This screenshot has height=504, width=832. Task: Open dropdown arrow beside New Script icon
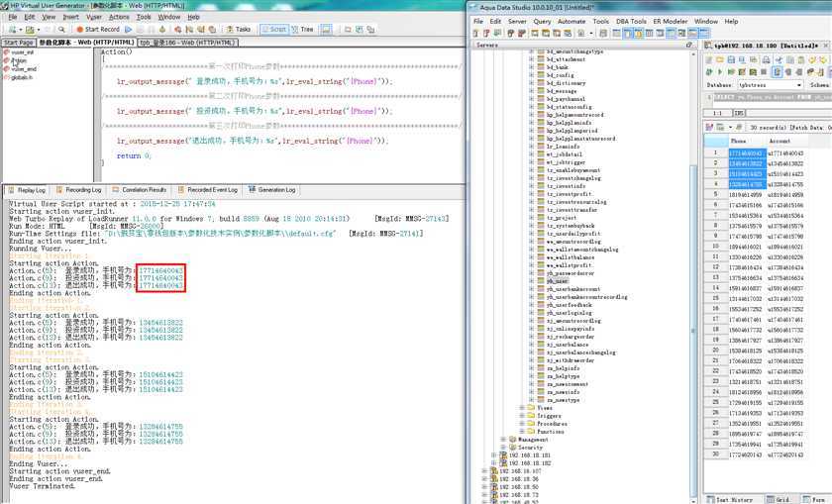20,30
